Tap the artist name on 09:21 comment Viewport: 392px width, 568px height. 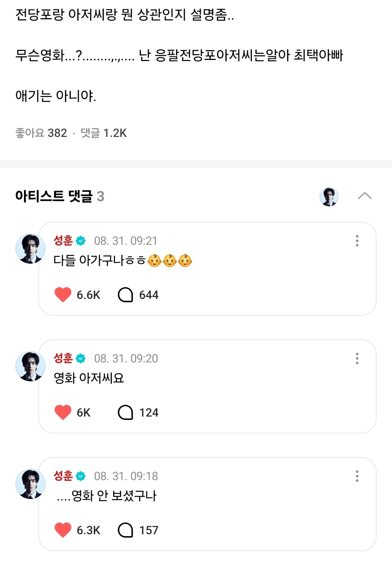pyautogui.click(x=63, y=240)
